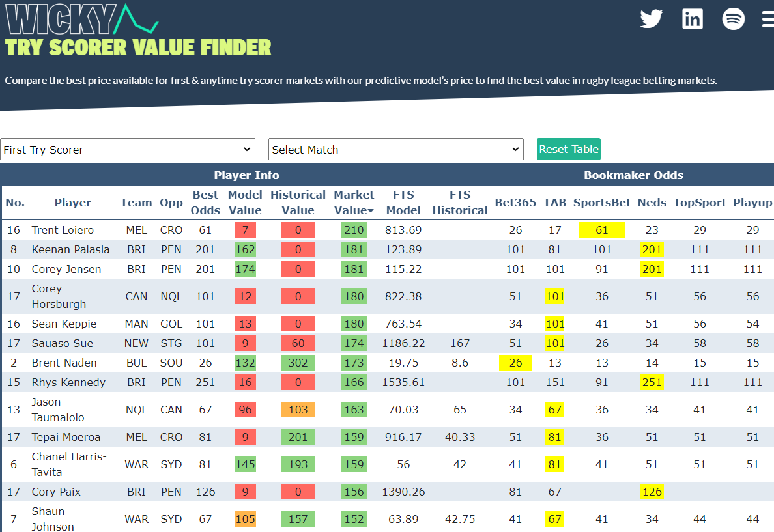The image size is (774, 532).
Task: Sort by Neds column header
Action: [652, 203]
